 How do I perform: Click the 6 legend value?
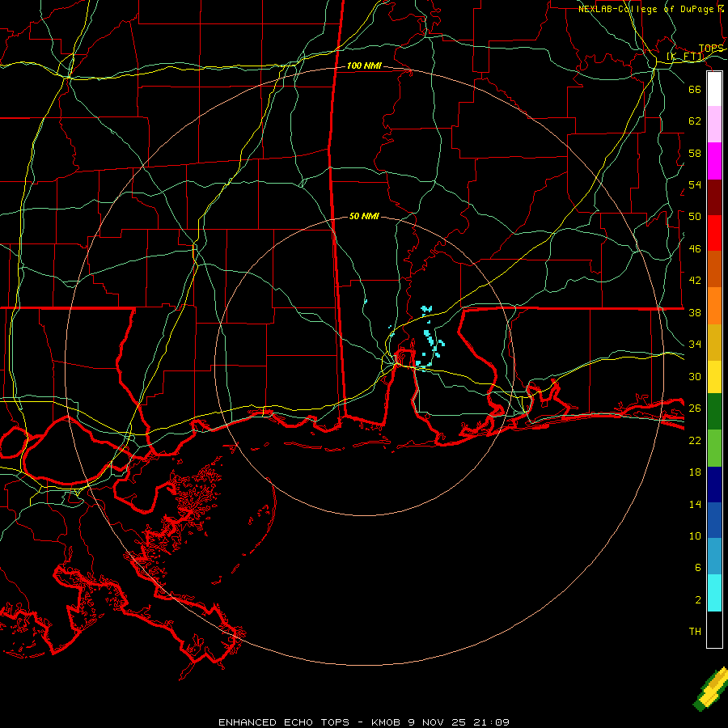[698, 568]
